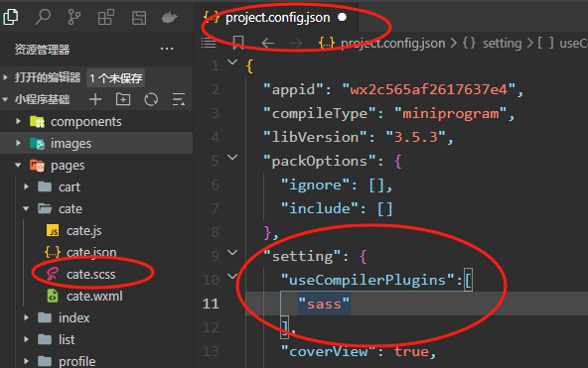Open the Explorer files icon

coord(11,17)
